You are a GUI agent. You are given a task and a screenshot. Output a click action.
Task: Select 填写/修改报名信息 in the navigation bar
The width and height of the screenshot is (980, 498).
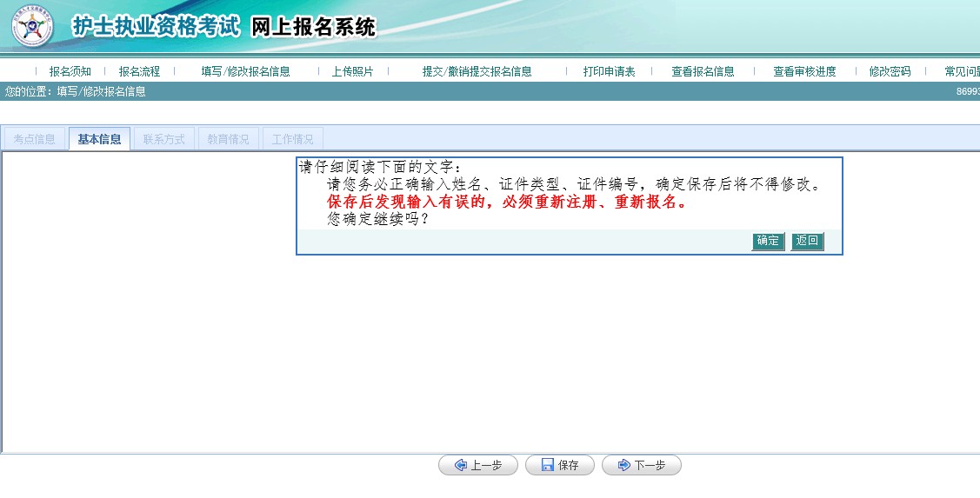click(x=245, y=71)
